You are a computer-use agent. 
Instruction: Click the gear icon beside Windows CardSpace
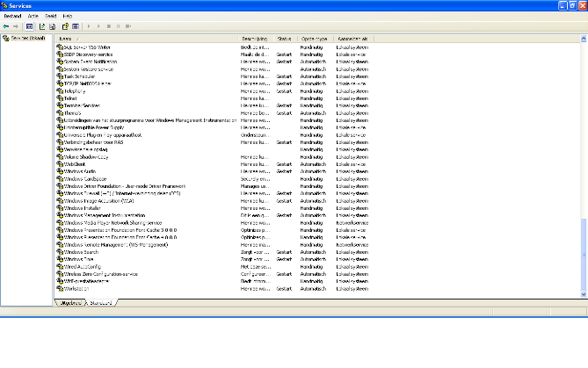(60, 179)
